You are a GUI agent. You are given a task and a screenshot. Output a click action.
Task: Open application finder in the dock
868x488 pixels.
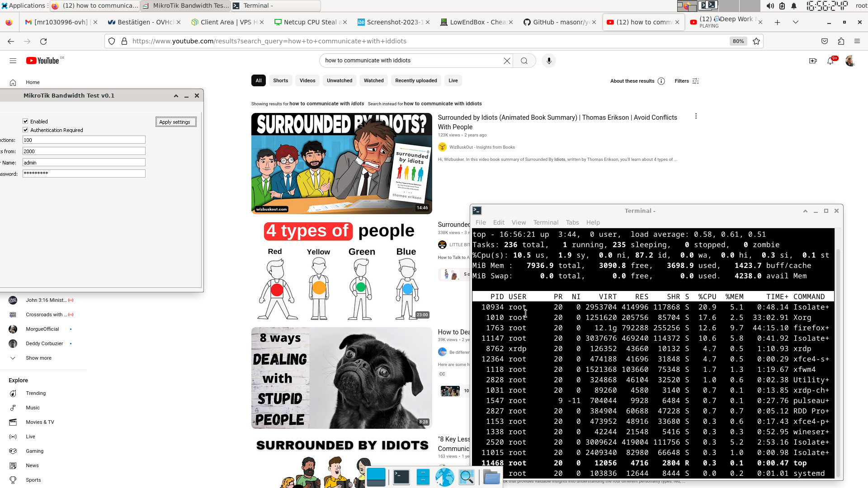(467, 477)
